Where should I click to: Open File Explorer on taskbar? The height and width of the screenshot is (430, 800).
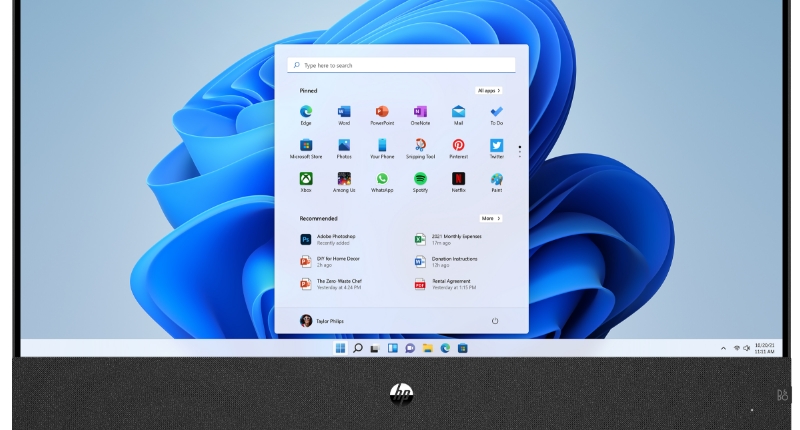click(428, 348)
